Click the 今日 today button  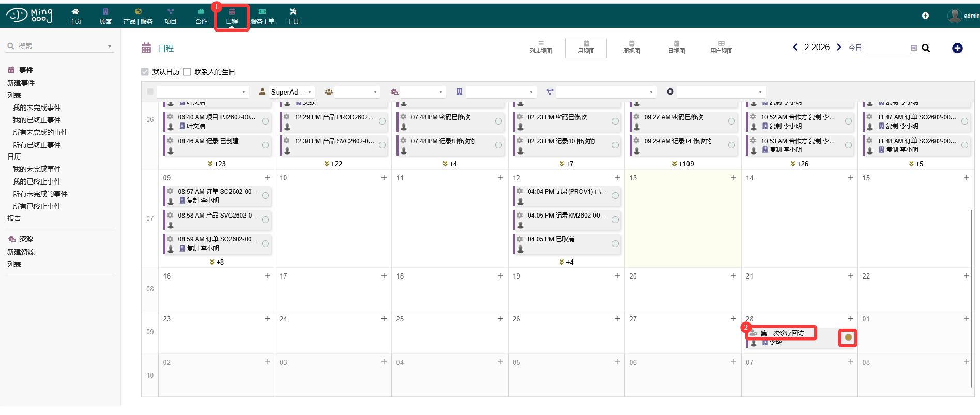coord(855,48)
